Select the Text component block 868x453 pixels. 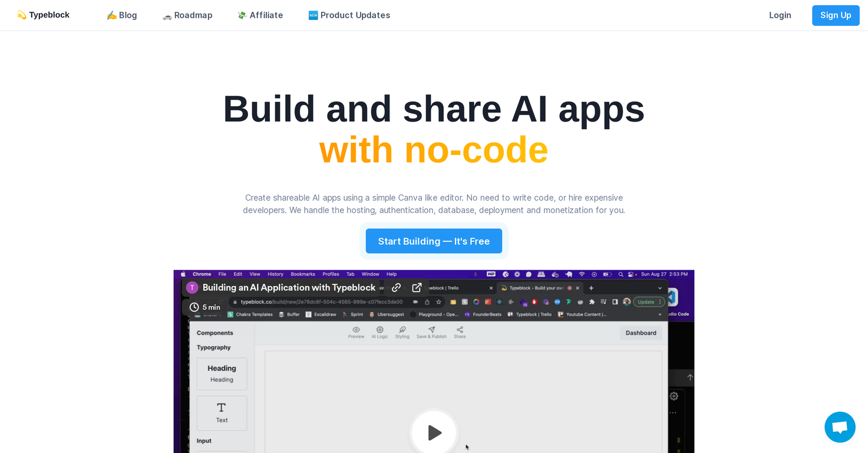222,413
